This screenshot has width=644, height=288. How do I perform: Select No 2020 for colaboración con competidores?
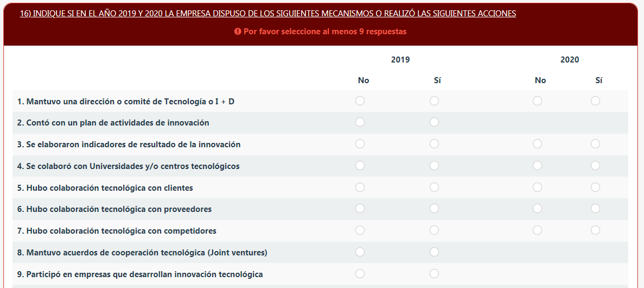pyautogui.click(x=537, y=230)
